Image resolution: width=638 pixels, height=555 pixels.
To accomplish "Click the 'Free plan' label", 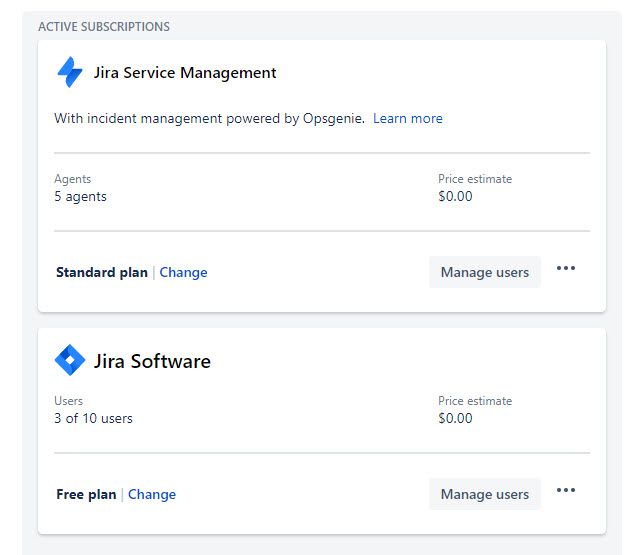I will (86, 494).
